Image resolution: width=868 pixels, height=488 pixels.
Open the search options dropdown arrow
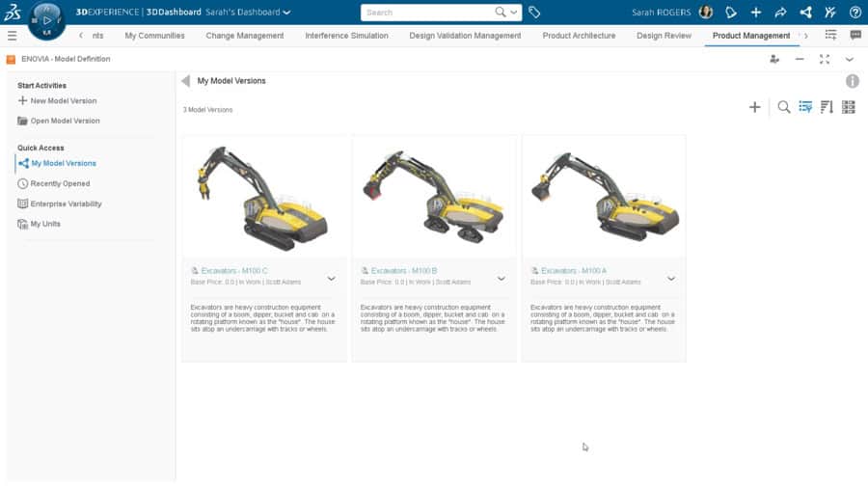[514, 13]
